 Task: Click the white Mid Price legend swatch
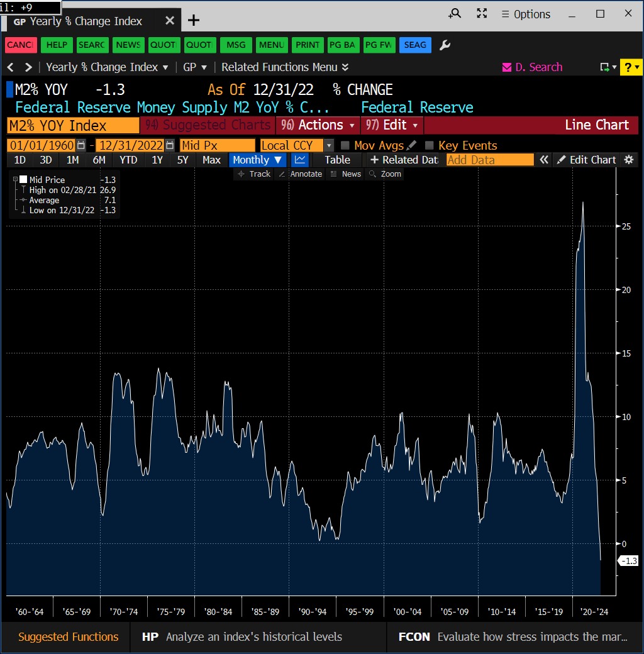pyautogui.click(x=23, y=179)
